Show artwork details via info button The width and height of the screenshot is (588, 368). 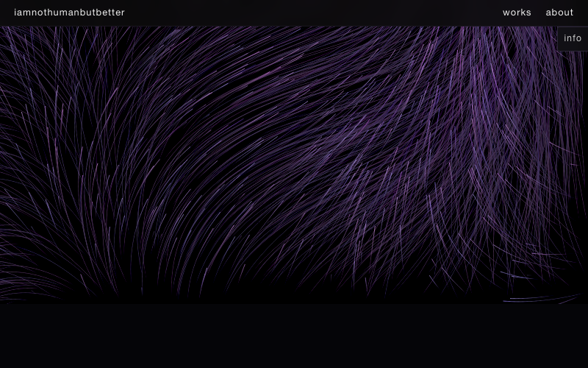[573, 38]
